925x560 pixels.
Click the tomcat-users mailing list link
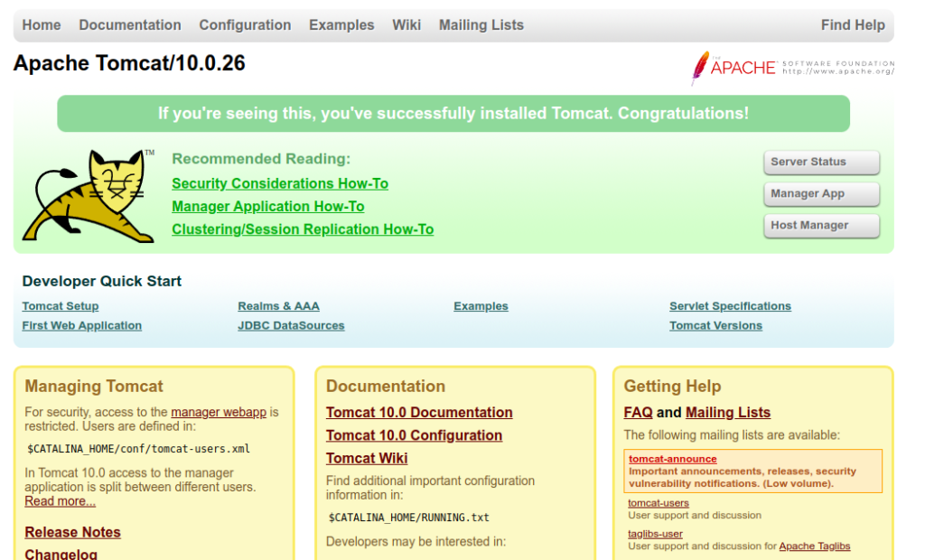click(659, 503)
